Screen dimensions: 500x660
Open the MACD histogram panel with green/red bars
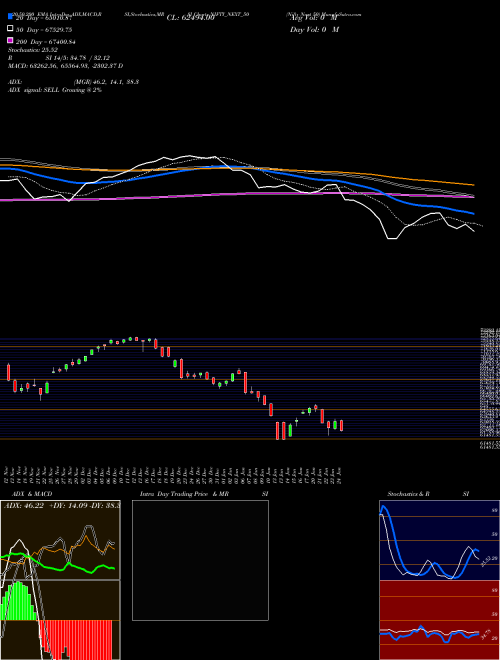click(60, 620)
